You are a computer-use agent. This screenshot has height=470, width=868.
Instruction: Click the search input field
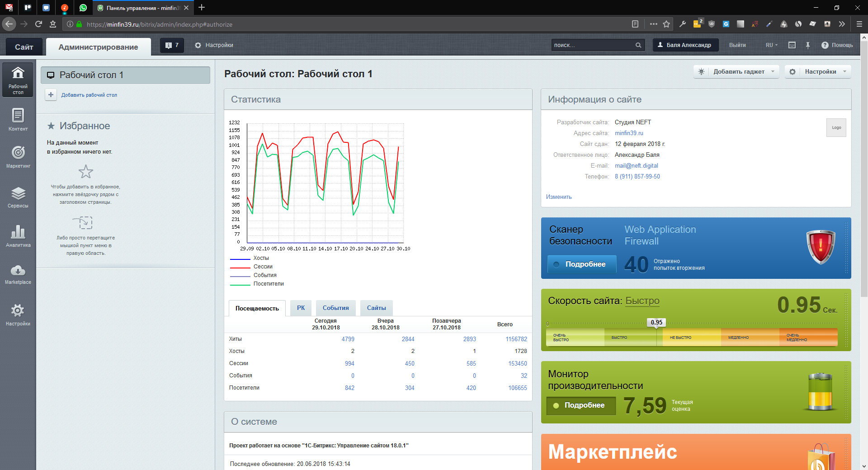(592, 45)
